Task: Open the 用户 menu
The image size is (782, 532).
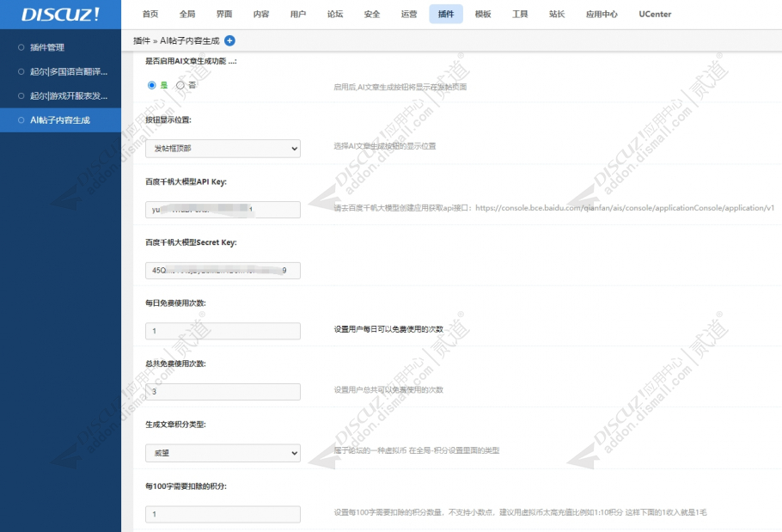Action: tap(297, 14)
